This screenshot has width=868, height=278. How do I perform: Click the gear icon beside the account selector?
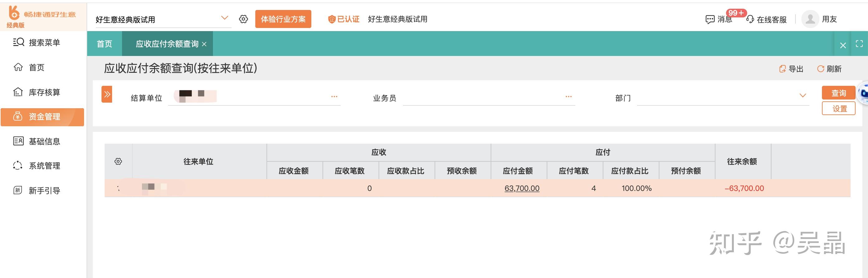click(x=243, y=19)
